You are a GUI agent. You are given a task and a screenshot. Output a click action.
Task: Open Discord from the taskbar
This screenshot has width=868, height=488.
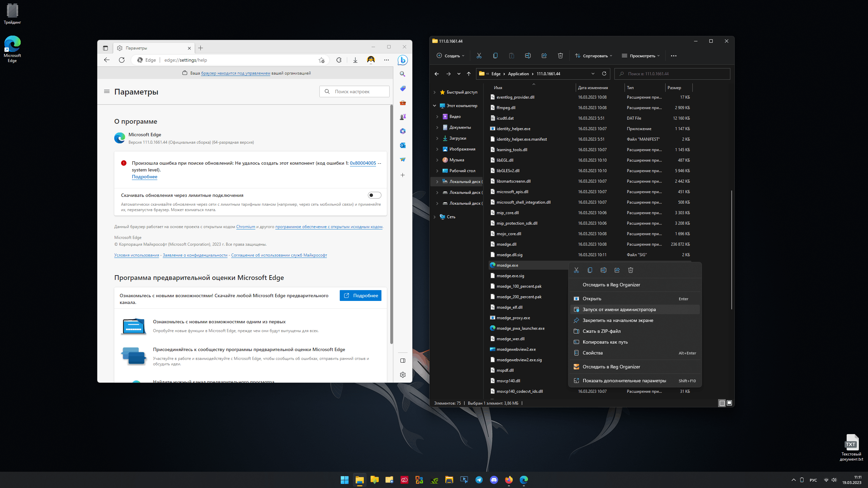pyautogui.click(x=494, y=480)
